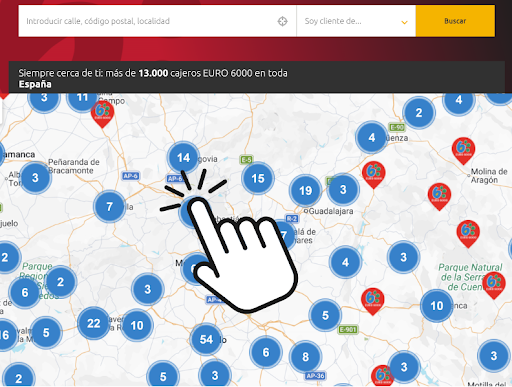Click the yellow Buscar button
The height and width of the screenshot is (387, 512).
point(455,21)
